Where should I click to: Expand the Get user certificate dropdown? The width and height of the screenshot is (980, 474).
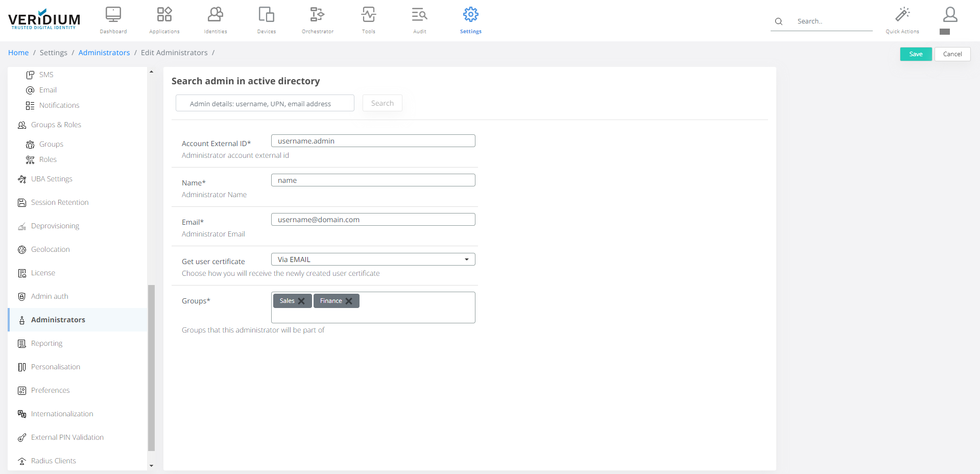point(373,259)
